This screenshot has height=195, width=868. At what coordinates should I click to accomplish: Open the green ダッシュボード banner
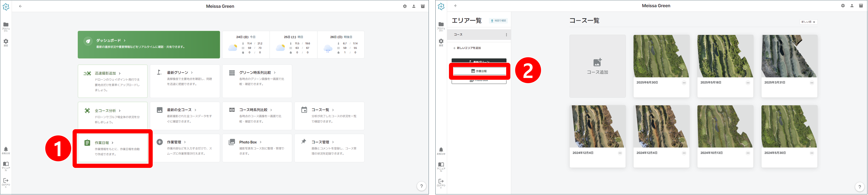149,44
